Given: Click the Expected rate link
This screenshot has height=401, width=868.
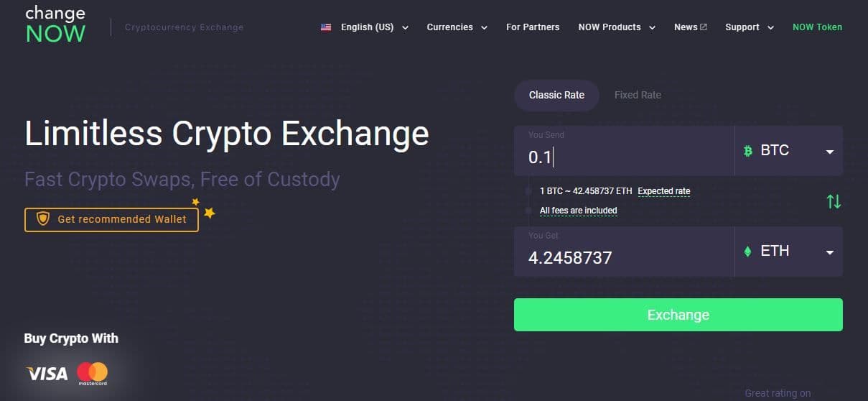Looking at the screenshot, I should tap(663, 191).
